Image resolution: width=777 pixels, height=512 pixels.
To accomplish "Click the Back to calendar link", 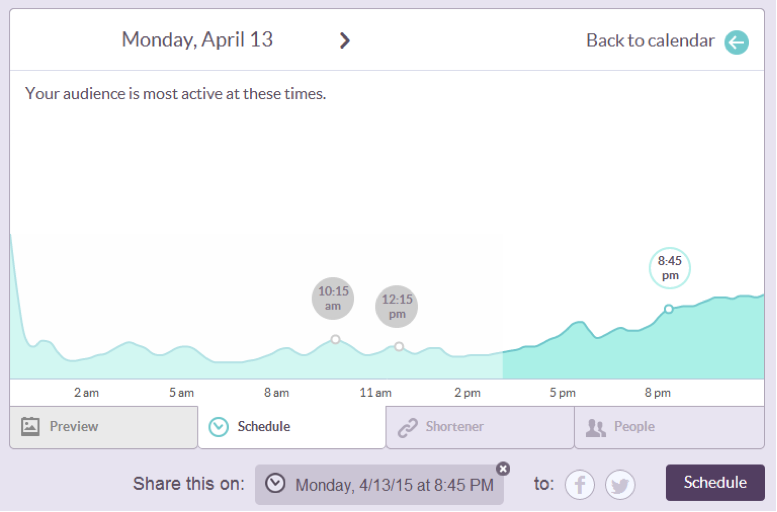I will (650, 41).
